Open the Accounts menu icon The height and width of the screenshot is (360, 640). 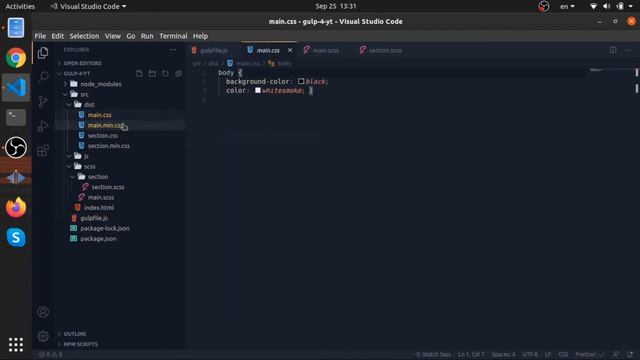[x=43, y=312]
